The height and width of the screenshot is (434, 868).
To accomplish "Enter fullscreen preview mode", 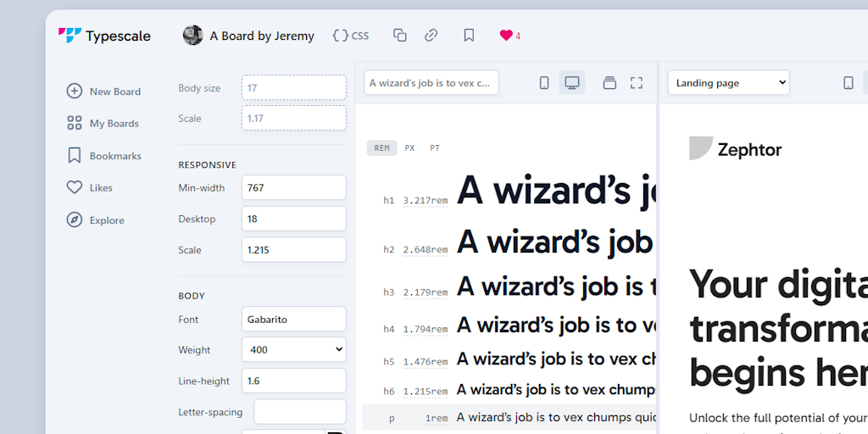I will click(637, 83).
